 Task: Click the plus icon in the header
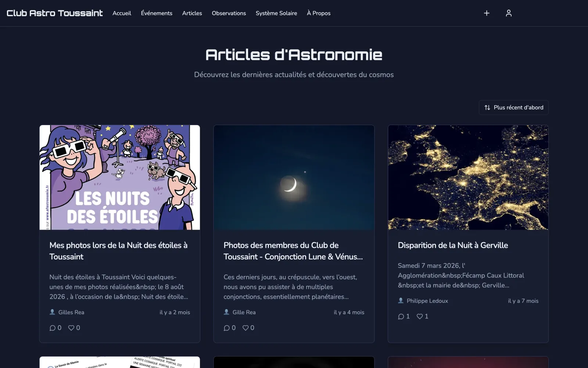click(x=487, y=13)
